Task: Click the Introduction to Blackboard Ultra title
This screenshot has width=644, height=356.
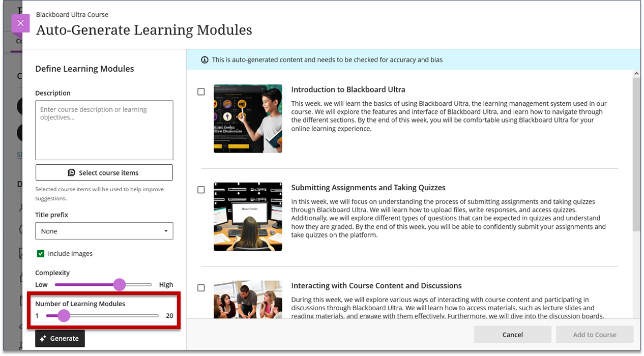Action: coord(348,90)
